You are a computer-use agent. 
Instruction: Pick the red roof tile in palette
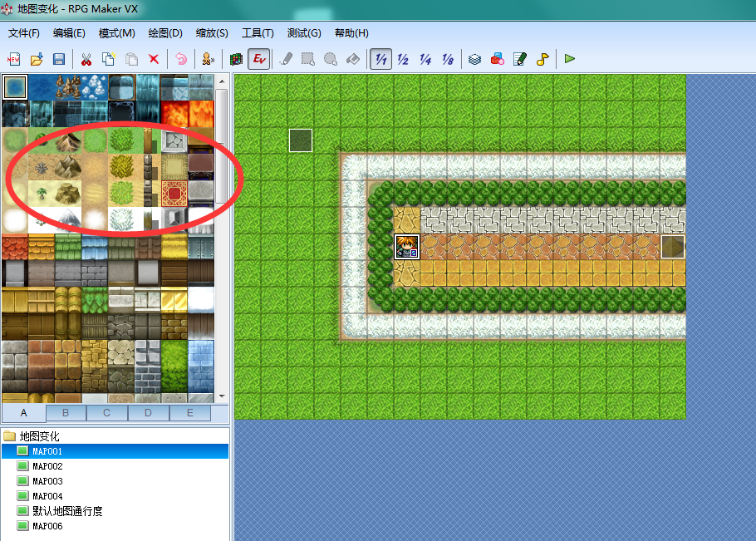[x=15, y=247]
